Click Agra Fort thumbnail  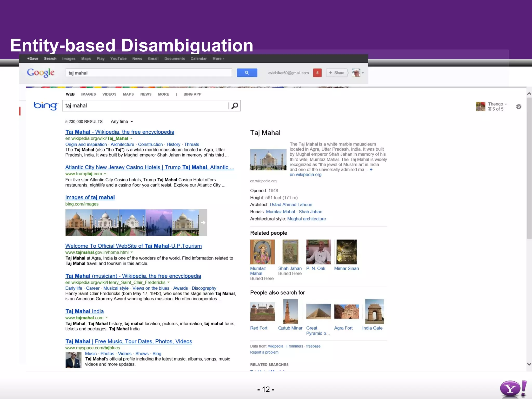pyautogui.click(x=347, y=311)
